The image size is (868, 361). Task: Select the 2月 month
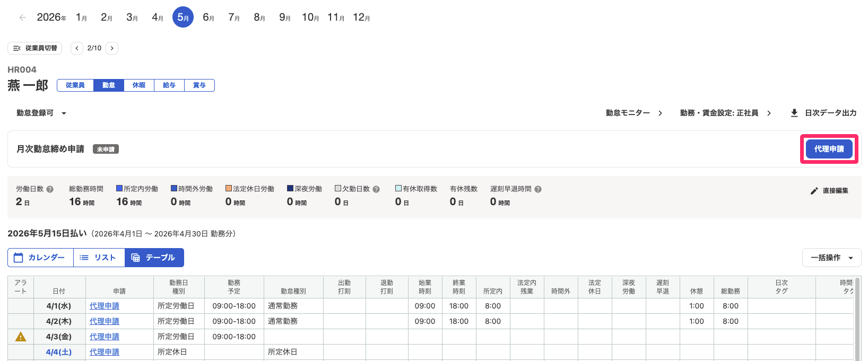click(x=107, y=17)
